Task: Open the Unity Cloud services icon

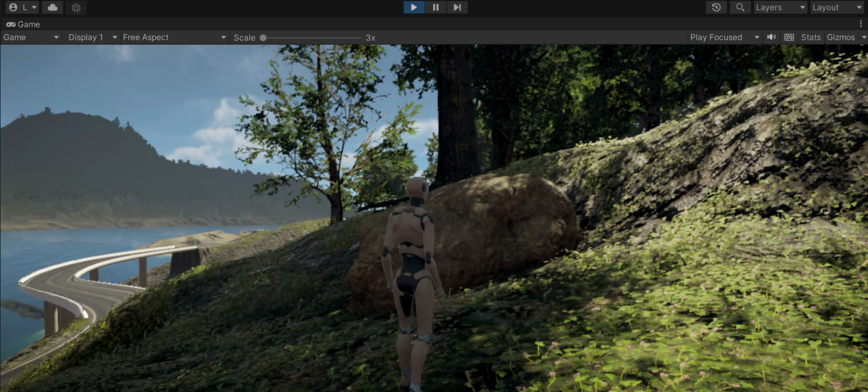Action: click(53, 7)
